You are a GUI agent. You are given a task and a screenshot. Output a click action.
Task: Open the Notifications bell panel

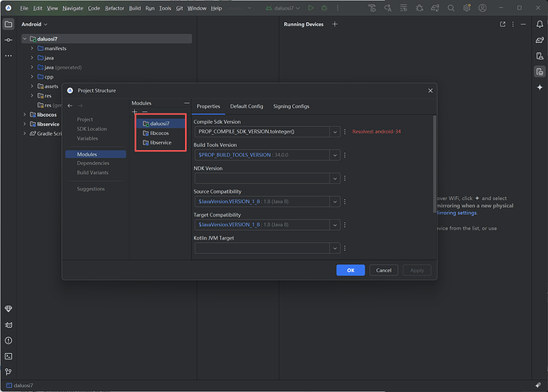tap(538, 24)
